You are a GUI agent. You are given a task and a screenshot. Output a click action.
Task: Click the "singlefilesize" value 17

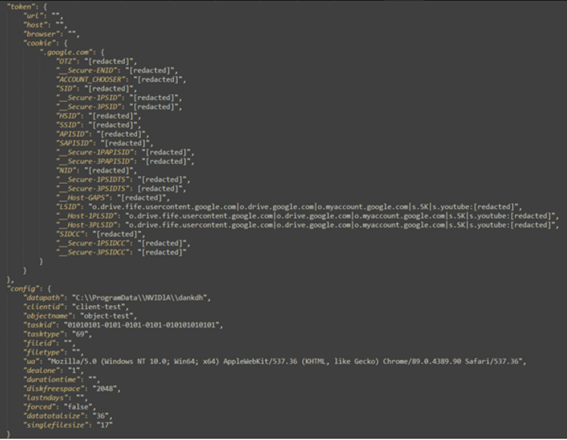[105, 425]
